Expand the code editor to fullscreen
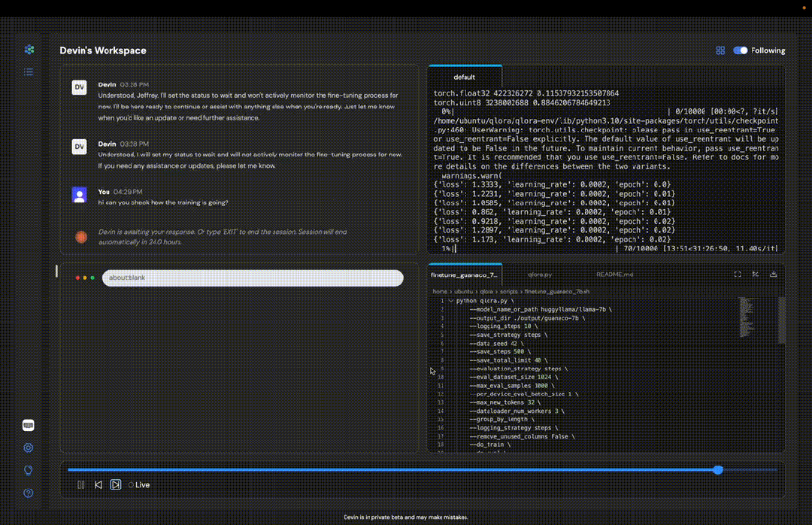Image resolution: width=812 pixels, height=525 pixels. click(x=737, y=275)
